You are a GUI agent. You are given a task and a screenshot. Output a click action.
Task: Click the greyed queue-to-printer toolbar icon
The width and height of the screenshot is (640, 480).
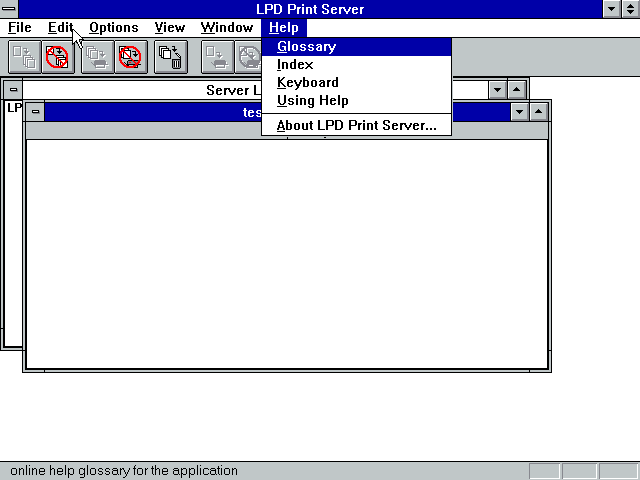pos(98,57)
